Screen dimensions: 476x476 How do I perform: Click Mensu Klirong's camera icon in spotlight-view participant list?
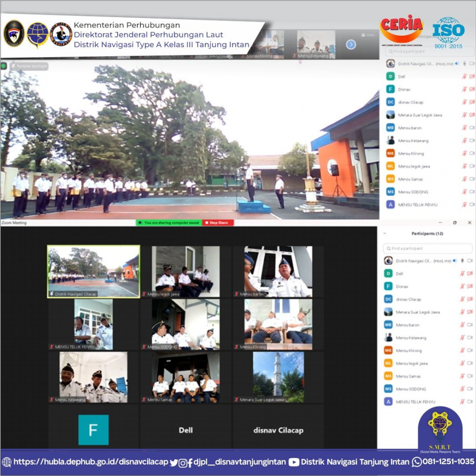472,153
